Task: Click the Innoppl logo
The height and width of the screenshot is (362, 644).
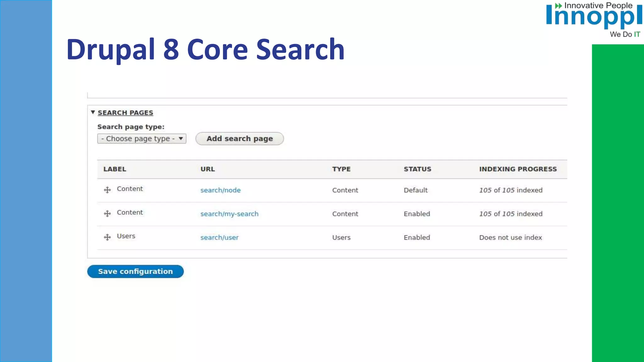Action: click(594, 20)
